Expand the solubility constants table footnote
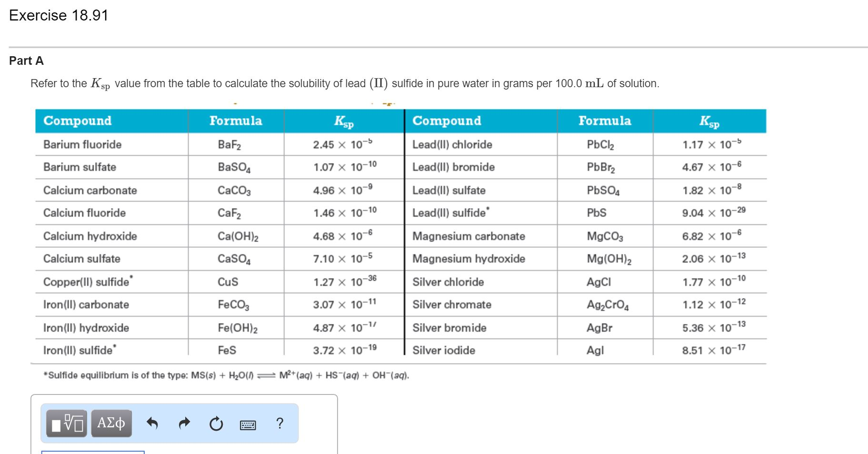This screenshot has width=868, height=454. pos(226,375)
